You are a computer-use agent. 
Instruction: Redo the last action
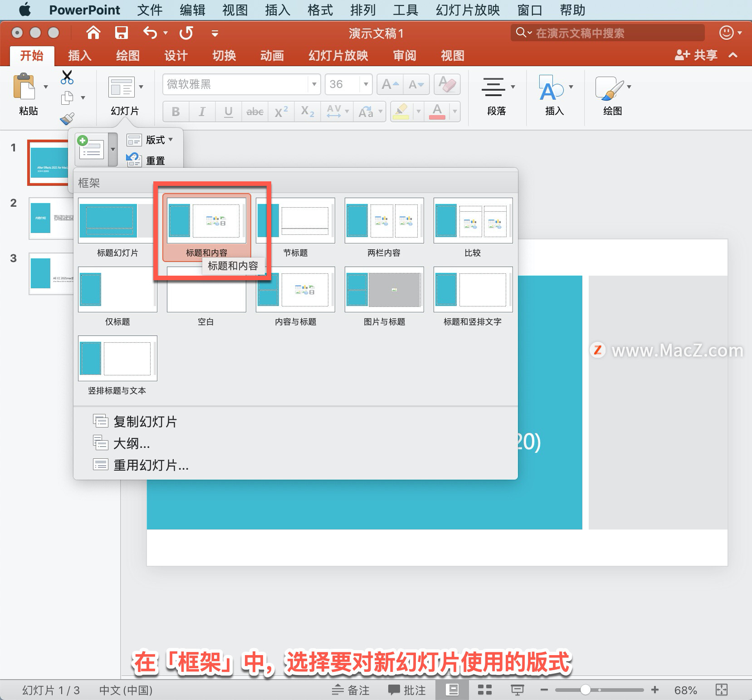click(x=186, y=33)
